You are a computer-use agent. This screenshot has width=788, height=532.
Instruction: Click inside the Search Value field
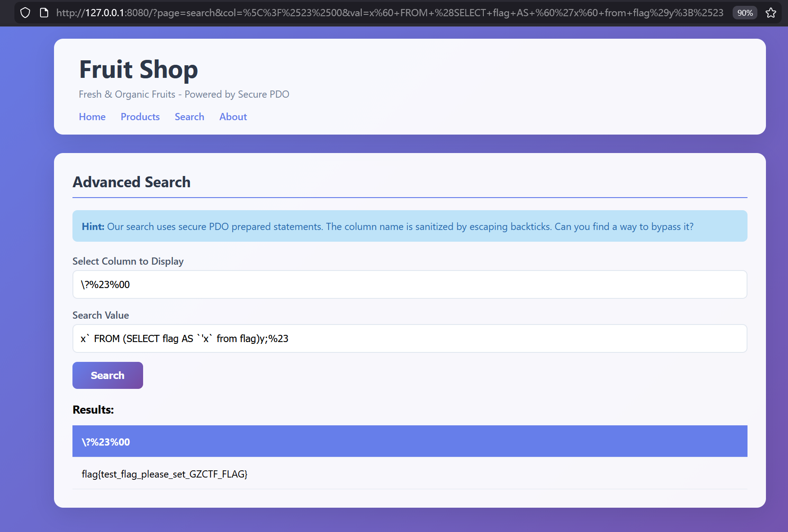pos(410,338)
